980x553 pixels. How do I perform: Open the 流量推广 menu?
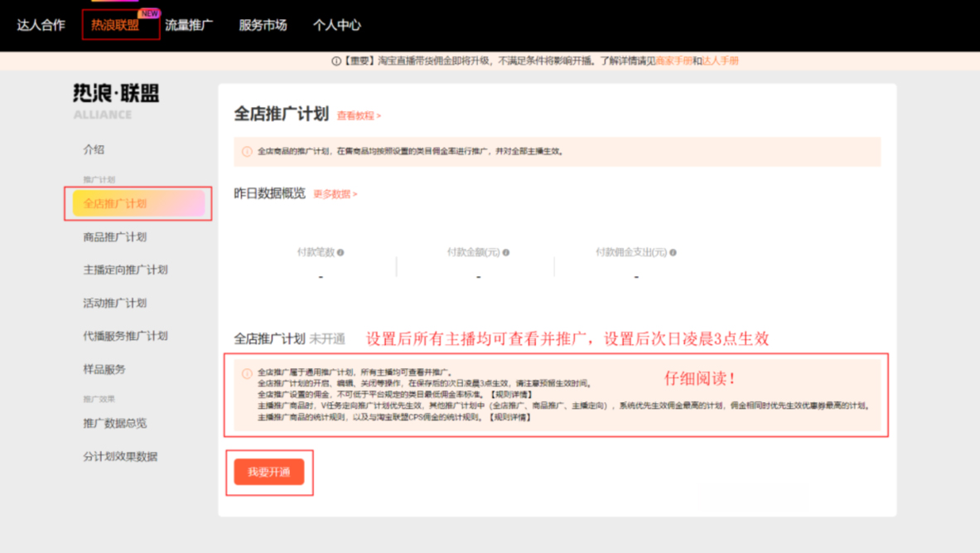coord(189,25)
